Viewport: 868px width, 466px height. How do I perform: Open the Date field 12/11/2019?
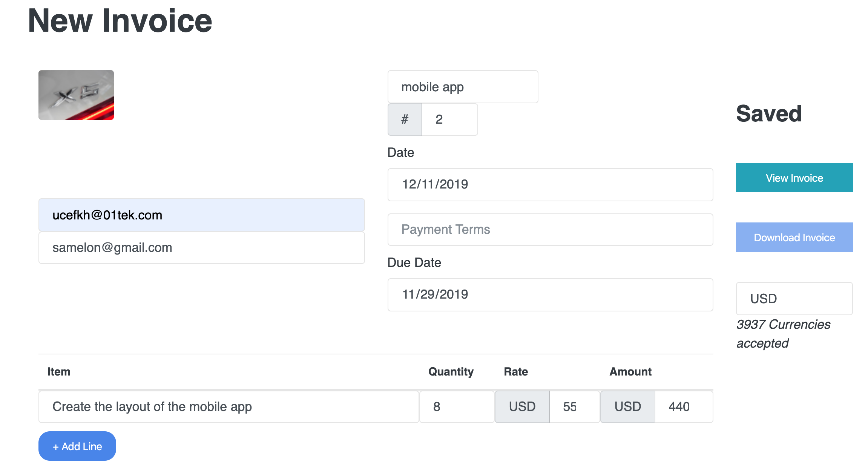(550, 185)
